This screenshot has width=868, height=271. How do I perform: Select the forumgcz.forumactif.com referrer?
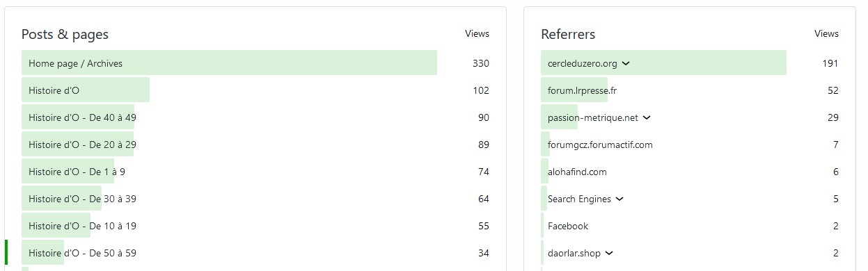[600, 145]
